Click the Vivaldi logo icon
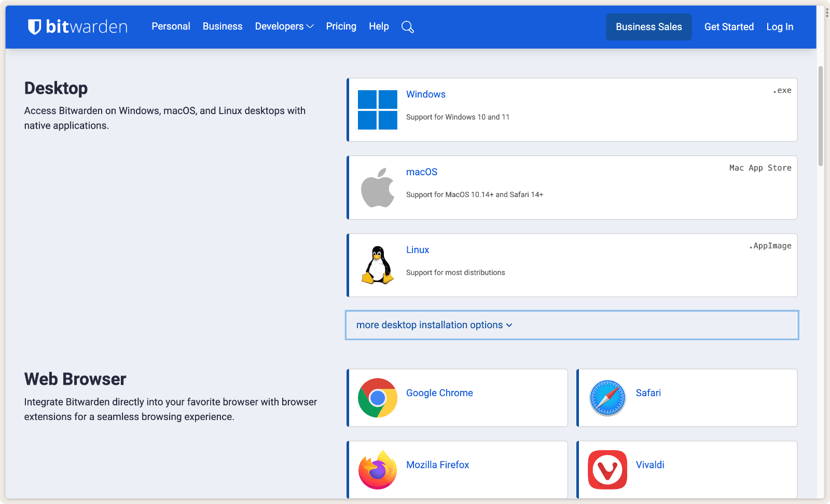This screenshot has width=830, height=504. [x=607, y=470]
